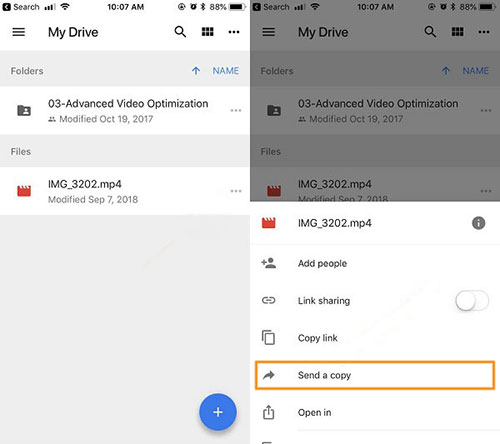The image size is (500, 444).
Task: Tap red video icon for IMG_3202.mp4, left screen
Action: (24, 191)
